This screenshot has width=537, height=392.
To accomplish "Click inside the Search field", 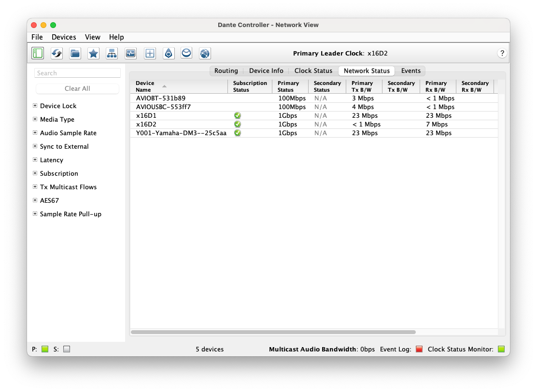I will (x=77, y=72).
